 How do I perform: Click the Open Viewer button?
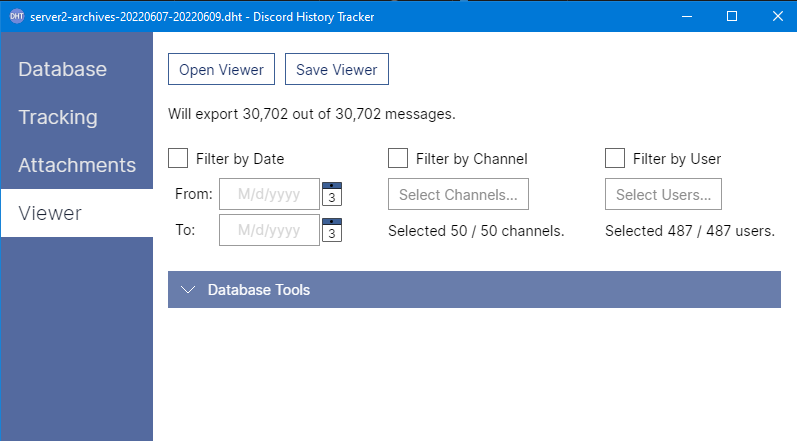pos(222,69)
